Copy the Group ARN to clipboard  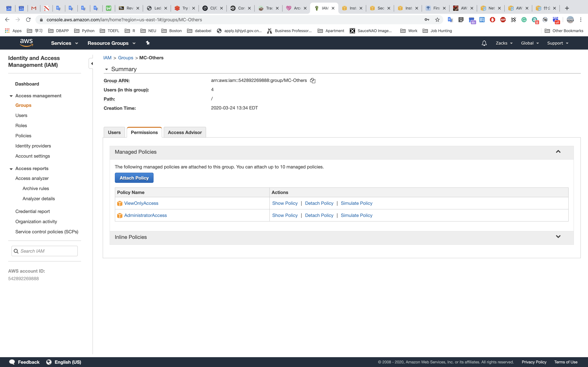click(x=313, y=81)
